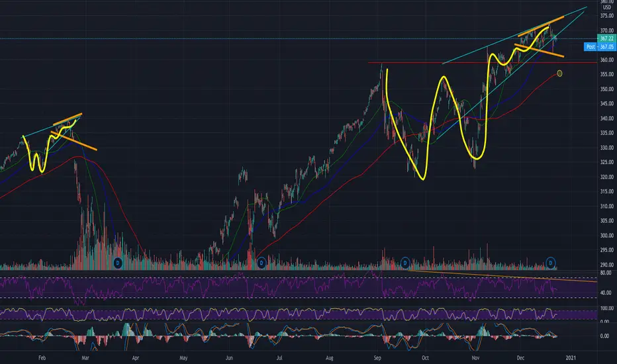Click the Oct label on the time axis
617x364 pixels.
pyautogui.click(x=425, y=357)
